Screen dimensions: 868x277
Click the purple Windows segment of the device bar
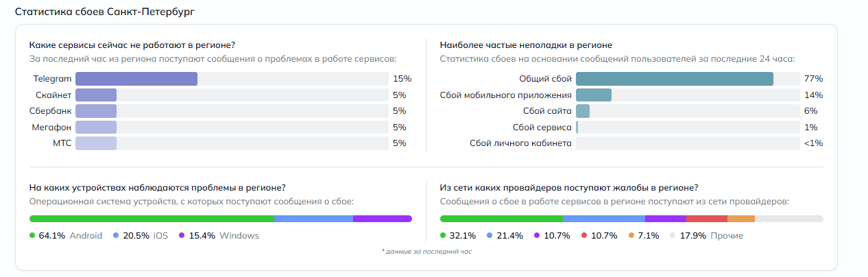pos(382,219)
